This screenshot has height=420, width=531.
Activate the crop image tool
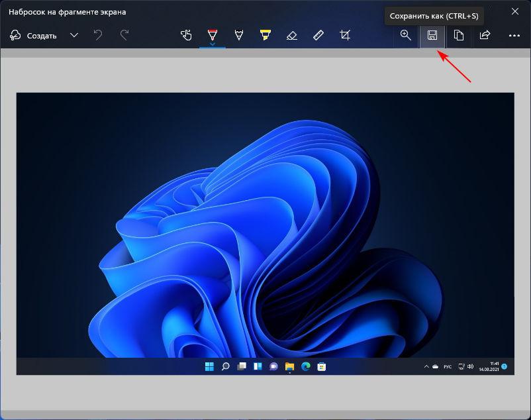click(345, 35)
